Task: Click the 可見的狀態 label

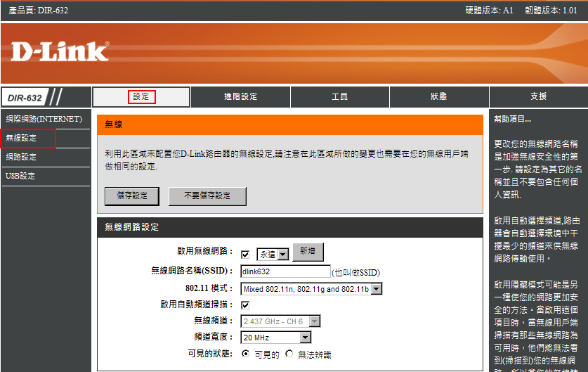Action: coord(210,354)
